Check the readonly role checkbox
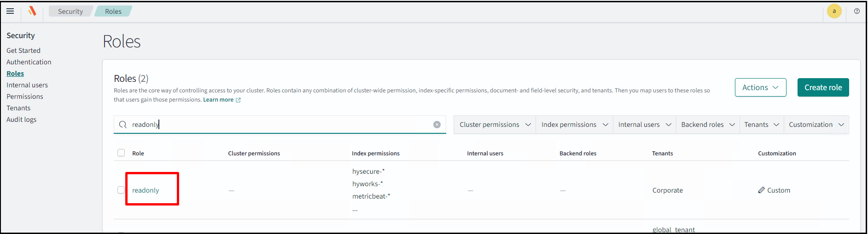This screenshot has width=868, height=234. (x=121, y=190)
